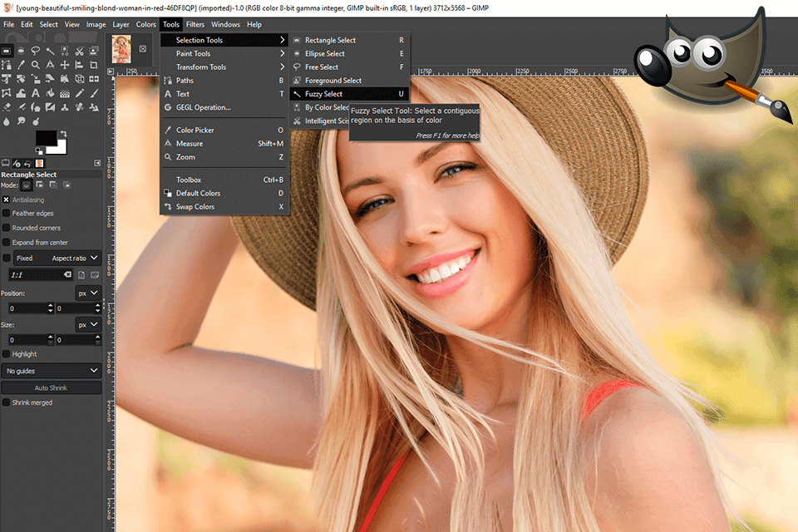Expand the Selection Tools submenu
798x532 pixels.
[224, 40]
